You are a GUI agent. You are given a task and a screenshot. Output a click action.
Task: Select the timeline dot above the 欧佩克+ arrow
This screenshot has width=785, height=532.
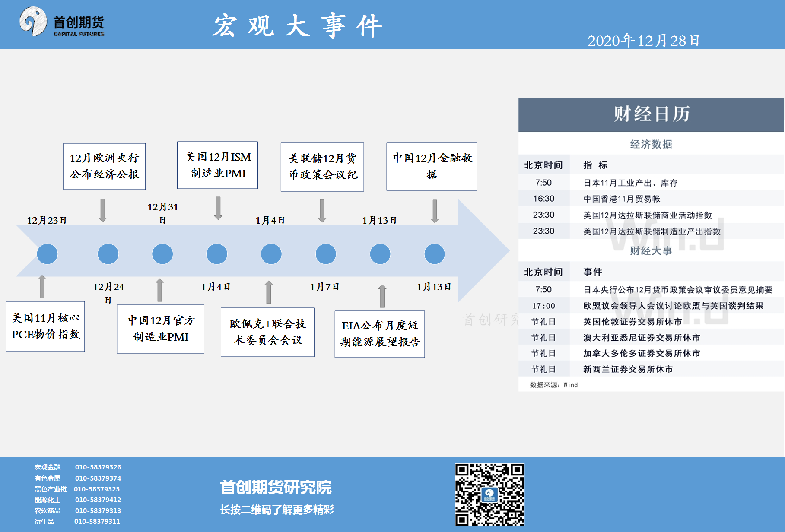271,254
